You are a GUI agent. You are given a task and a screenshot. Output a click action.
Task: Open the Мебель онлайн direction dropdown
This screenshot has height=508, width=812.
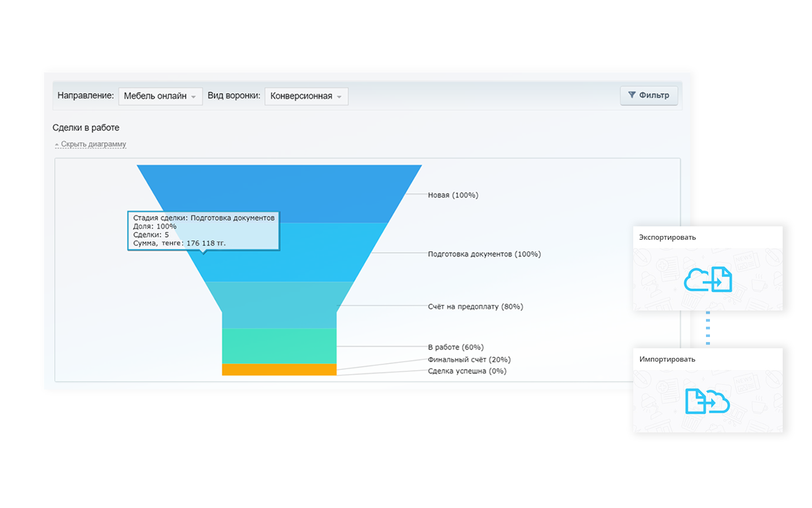[160, 96]
